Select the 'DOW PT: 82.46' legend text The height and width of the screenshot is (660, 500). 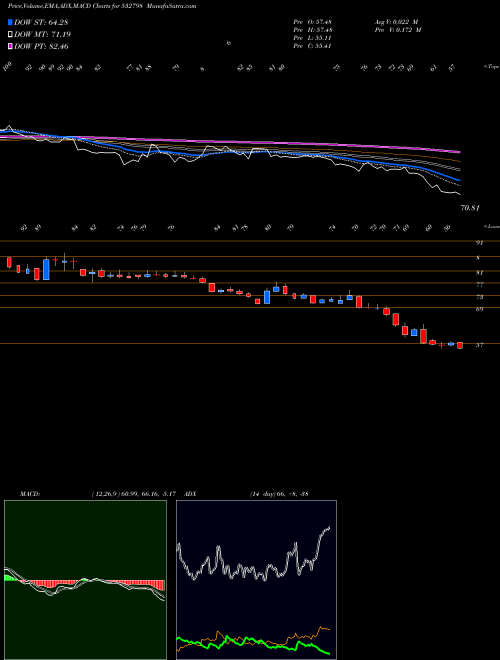pyautogui.click(x=41, y=47)
